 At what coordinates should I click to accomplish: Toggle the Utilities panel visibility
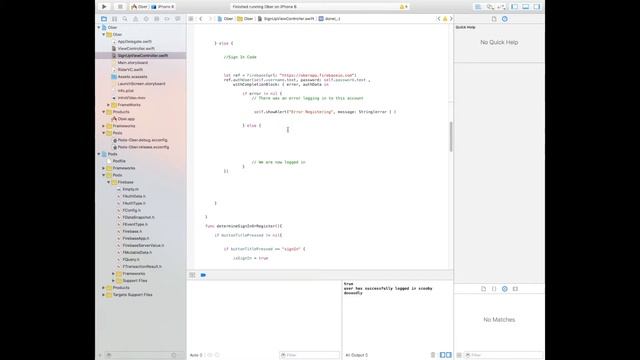[537, 7]
